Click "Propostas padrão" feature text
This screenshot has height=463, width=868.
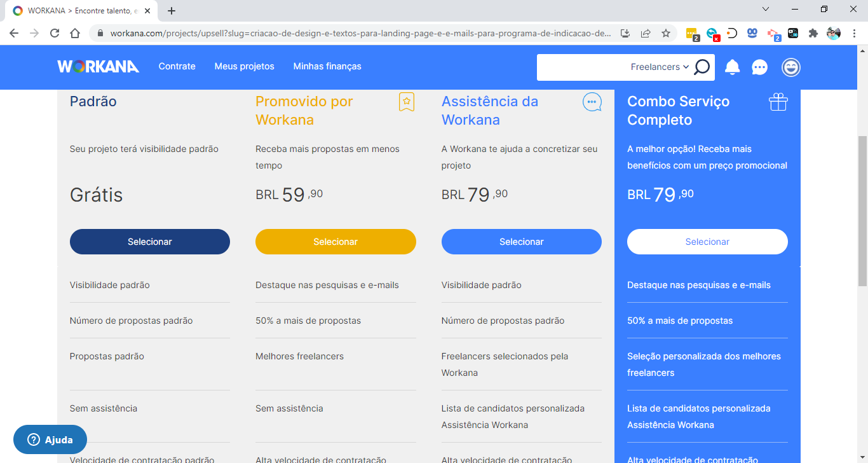pyautogui.click(x=107, y=356)
